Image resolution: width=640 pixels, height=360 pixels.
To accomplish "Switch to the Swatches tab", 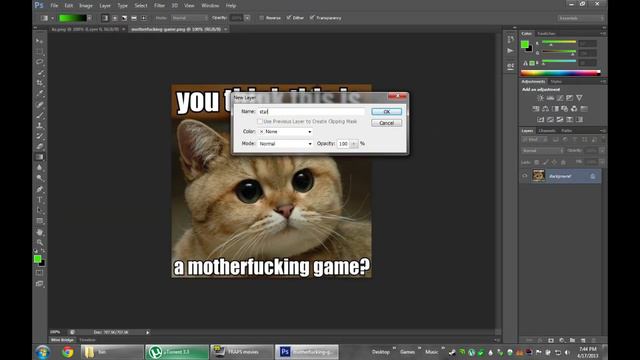I will pyautogui.click(x=546, y=33).
